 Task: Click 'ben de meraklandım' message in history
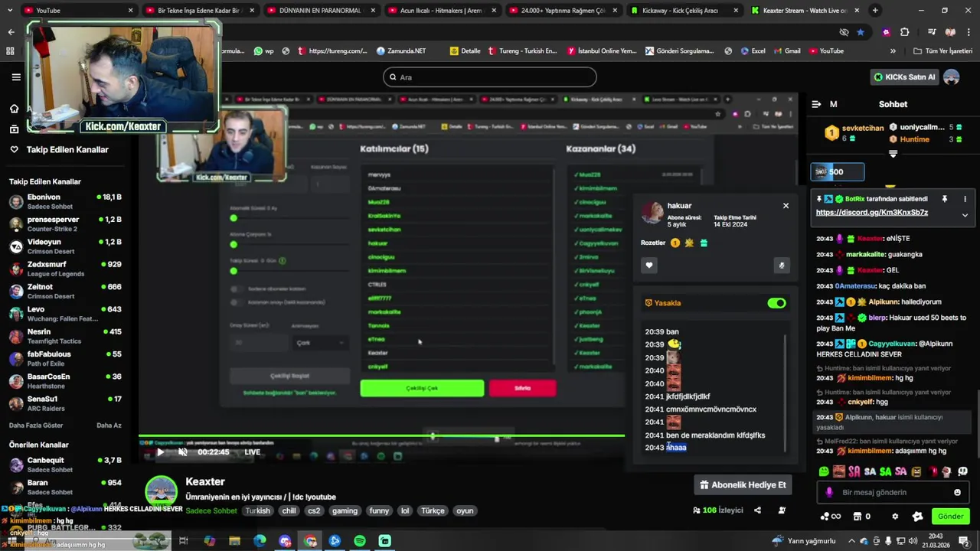click(715, 435)
